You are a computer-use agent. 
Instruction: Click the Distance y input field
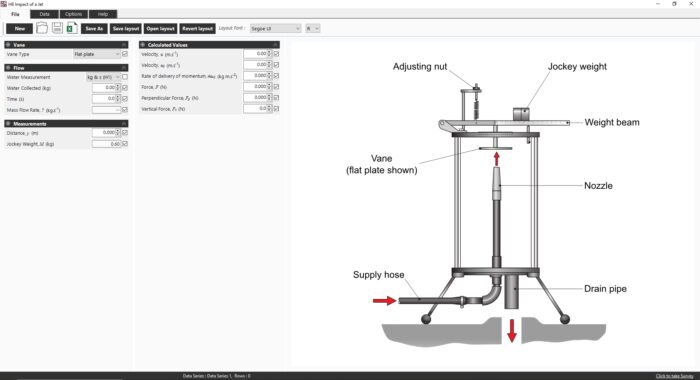104,133
